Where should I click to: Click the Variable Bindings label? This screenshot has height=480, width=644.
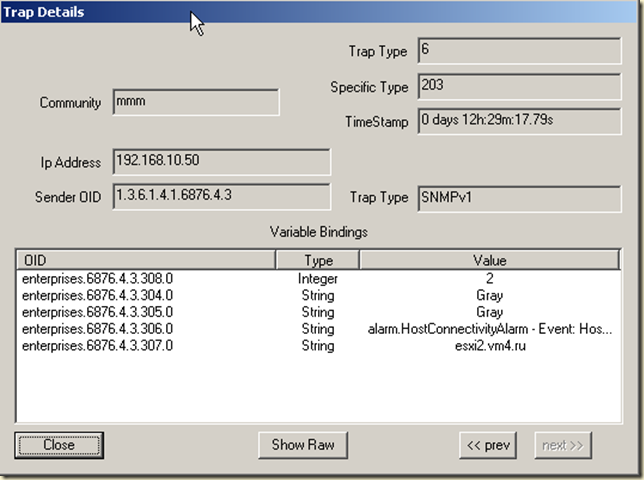click(x=319, y=232)
